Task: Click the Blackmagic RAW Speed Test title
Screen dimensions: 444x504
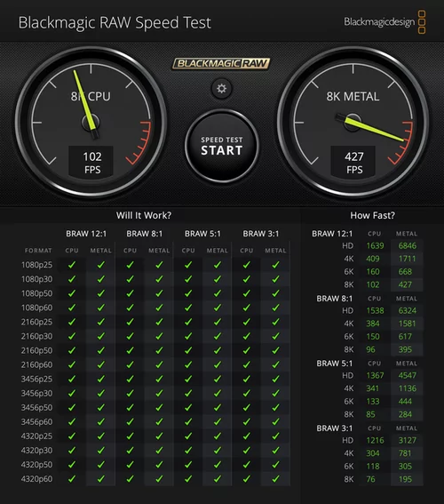Action: pyautogui.click(x=115, y=23)
